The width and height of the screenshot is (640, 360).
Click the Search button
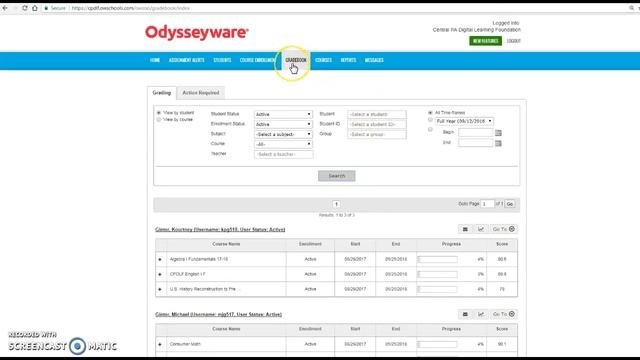click(337, 176)
